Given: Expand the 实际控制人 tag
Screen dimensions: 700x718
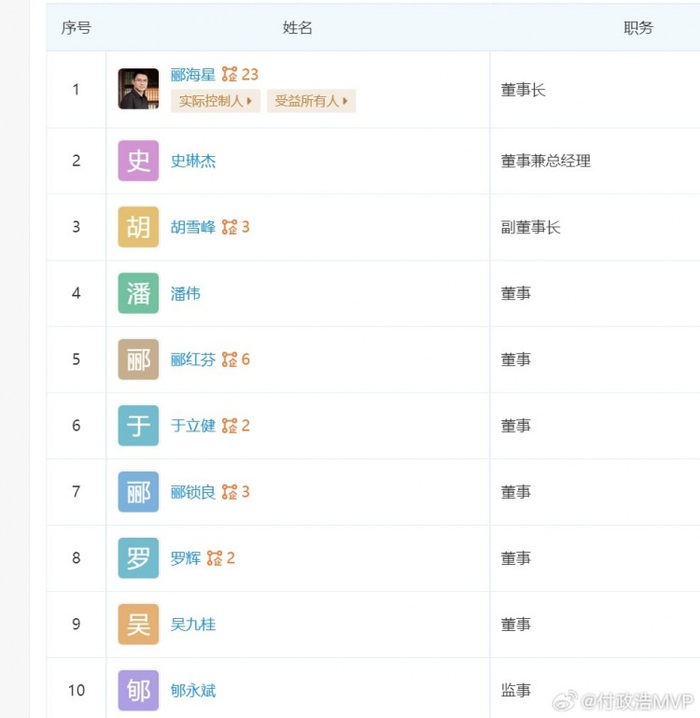Looking at the screenshot, I should pos(216,101).
